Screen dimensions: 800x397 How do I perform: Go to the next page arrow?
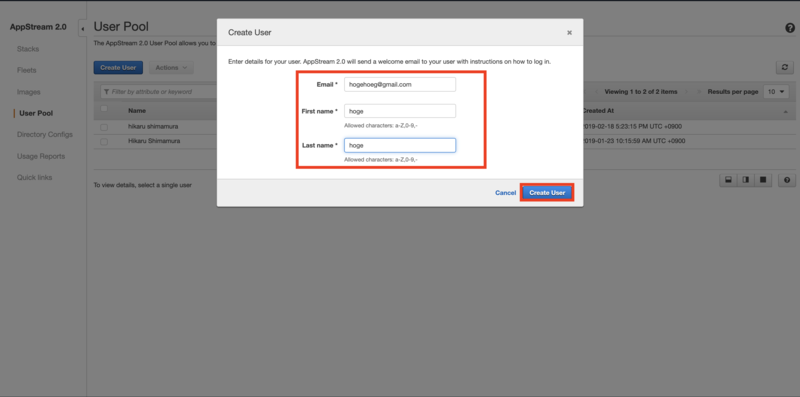pos(687,92)
